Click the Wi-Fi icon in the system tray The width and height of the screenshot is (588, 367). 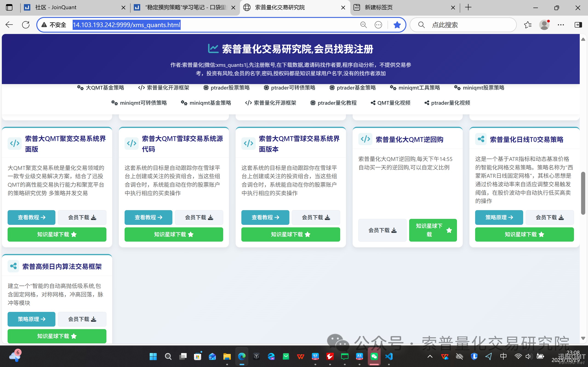(x=518, y=357)
